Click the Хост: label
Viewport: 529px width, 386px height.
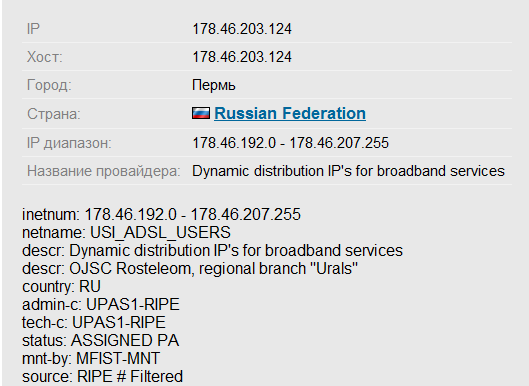(x=45, y=57)
